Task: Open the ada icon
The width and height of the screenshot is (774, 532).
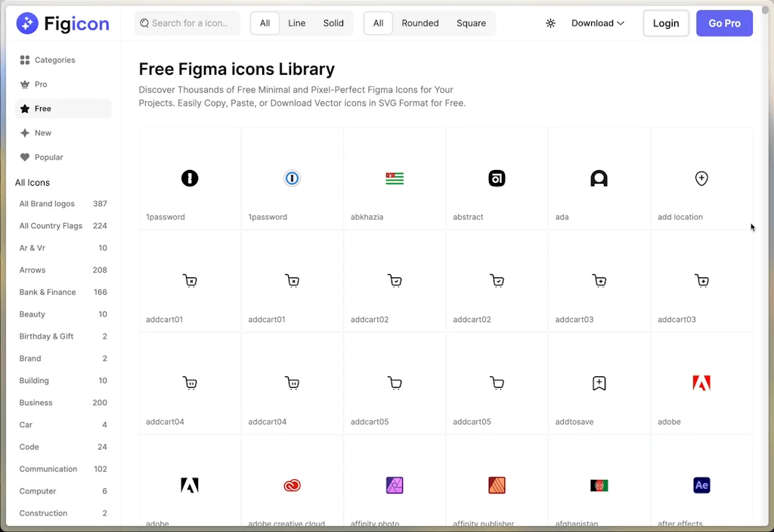Action: (x=599, y=178)
